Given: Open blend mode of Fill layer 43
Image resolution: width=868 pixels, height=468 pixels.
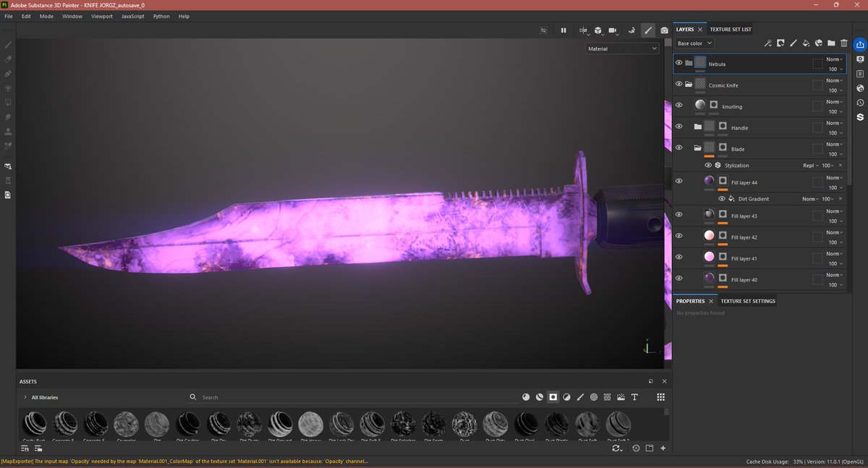Looking at the screenshot, I should [835, 212].
